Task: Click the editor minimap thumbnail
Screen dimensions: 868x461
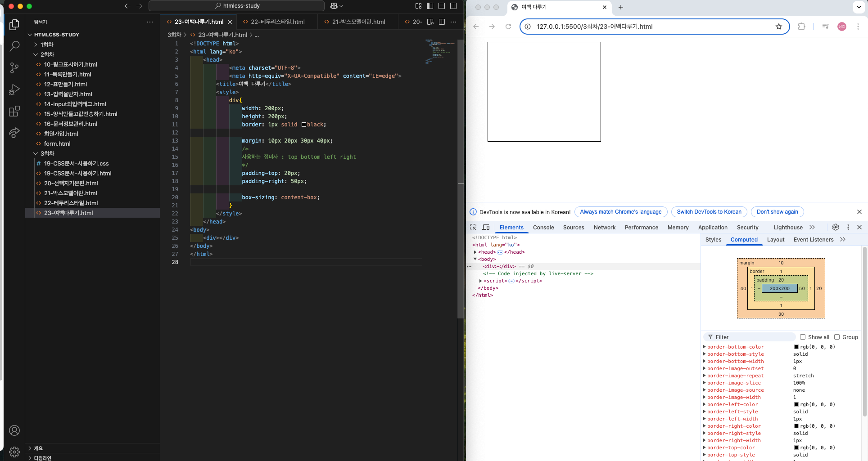Action: pyautogui.click(x=439, y=51)
